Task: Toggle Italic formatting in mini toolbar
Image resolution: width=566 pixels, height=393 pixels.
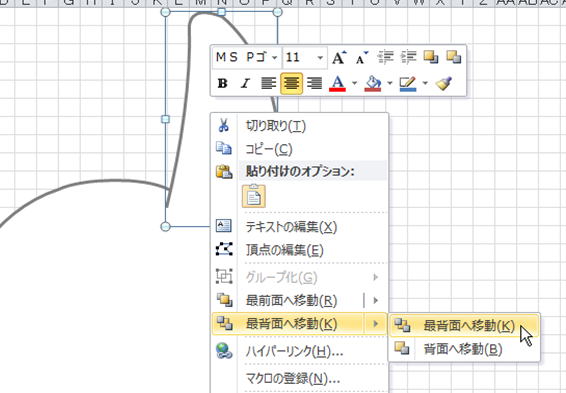Action: pyautogui.click(x=245, y=83)
